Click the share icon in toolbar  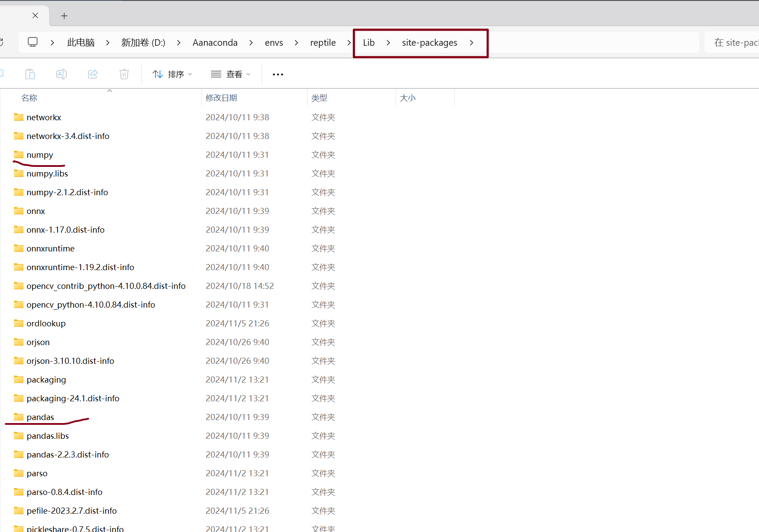click(93, 74)
